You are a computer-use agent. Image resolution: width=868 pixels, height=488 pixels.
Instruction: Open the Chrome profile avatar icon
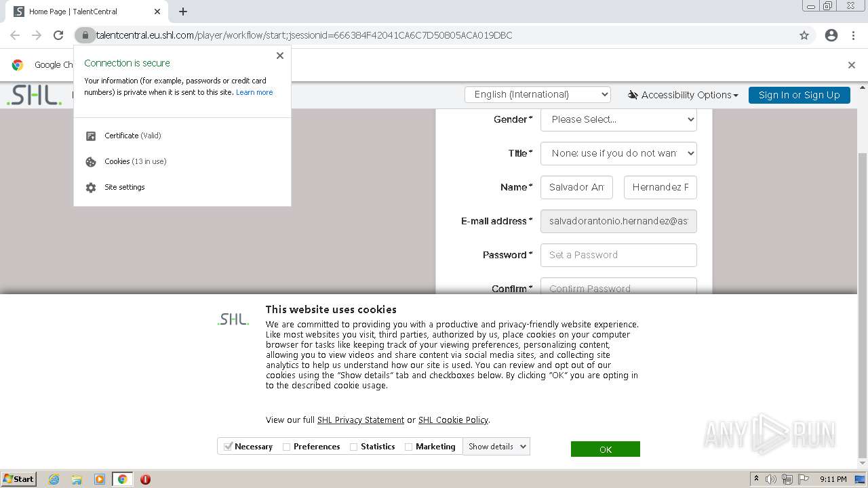(x=831, y=35)
